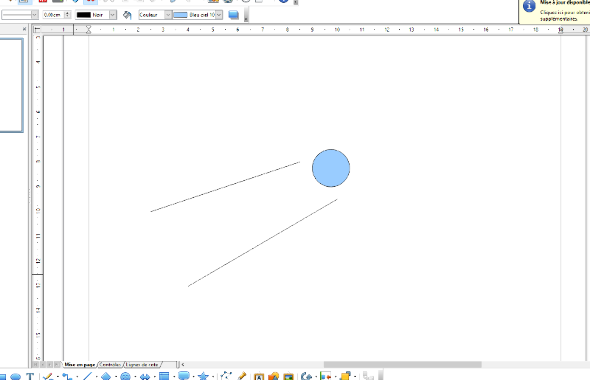Choose the Connector tool
The width and height of the screenshot is (590, 380).
click(x=67, y=376)
